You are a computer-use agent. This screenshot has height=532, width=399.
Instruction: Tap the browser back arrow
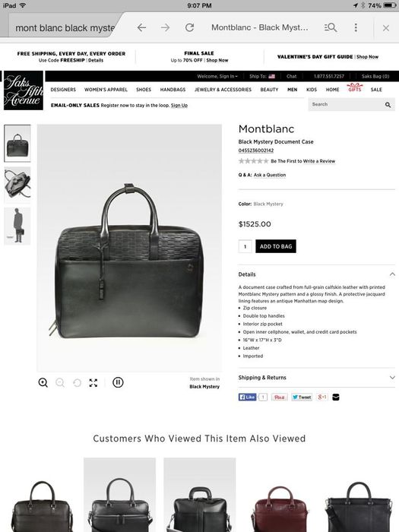tap(141, 27)
